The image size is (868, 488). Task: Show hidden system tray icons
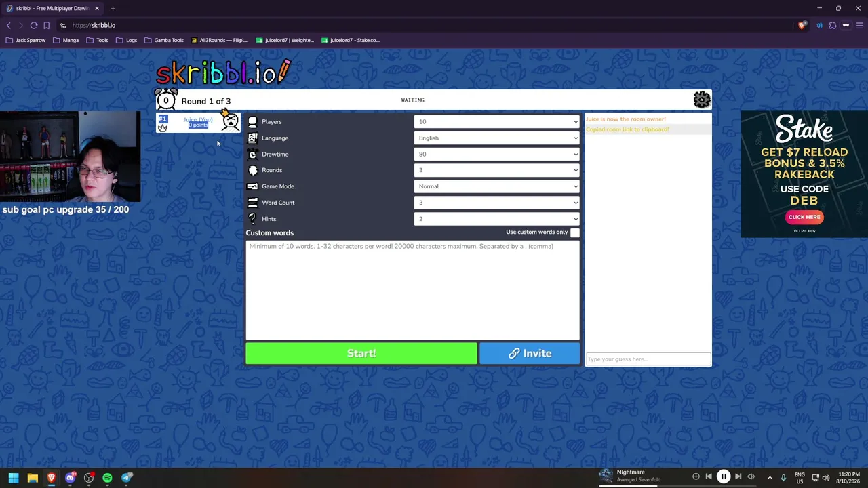[x=770, y=478]
